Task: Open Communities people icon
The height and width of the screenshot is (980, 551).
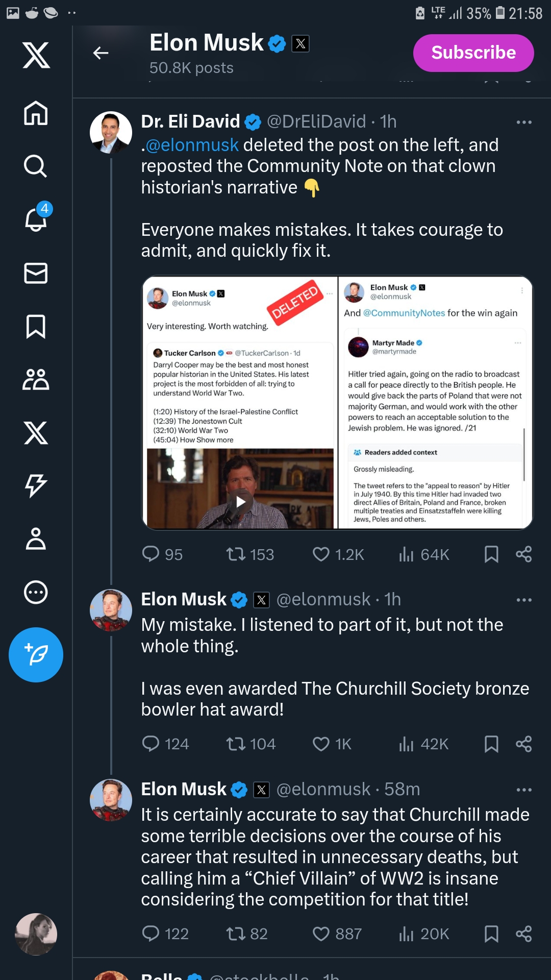Action: pos(36,380)
